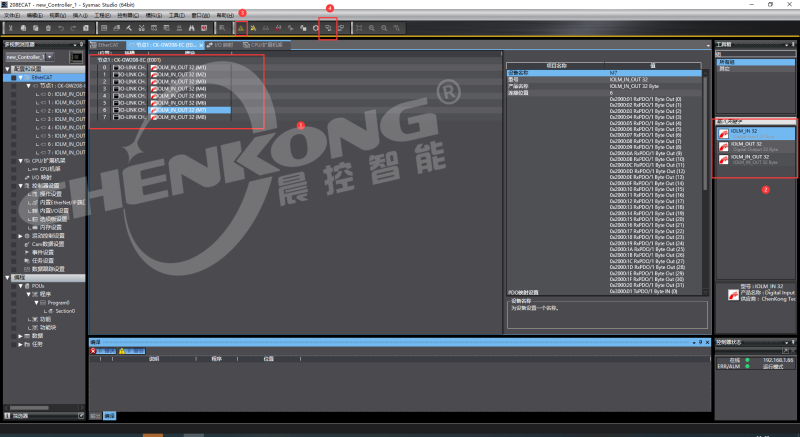This screenshot has height=437, width=800.
Task: Click the Zoom in magnifier icon
Action: (x=371, y=28)
